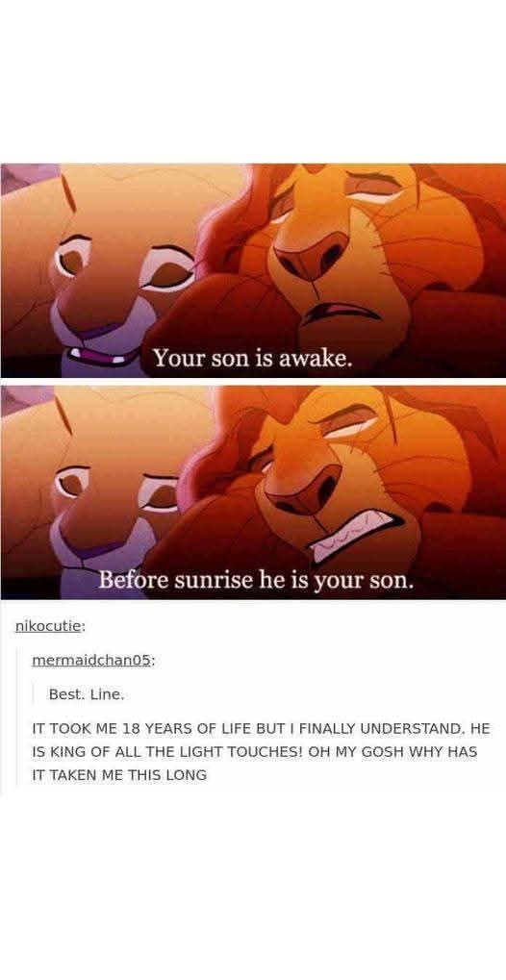Open the mermaidchan05 username link

(x=92, y=660)
